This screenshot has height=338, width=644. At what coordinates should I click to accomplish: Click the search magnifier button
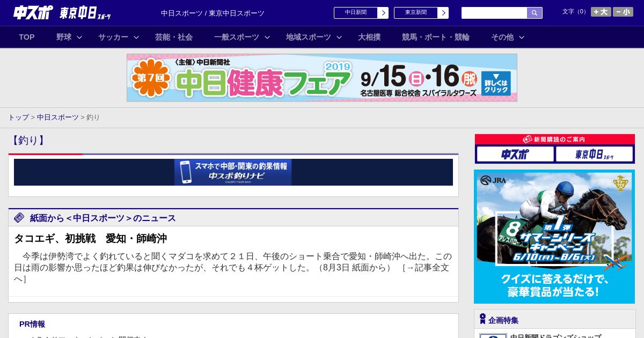click(535, 13)
